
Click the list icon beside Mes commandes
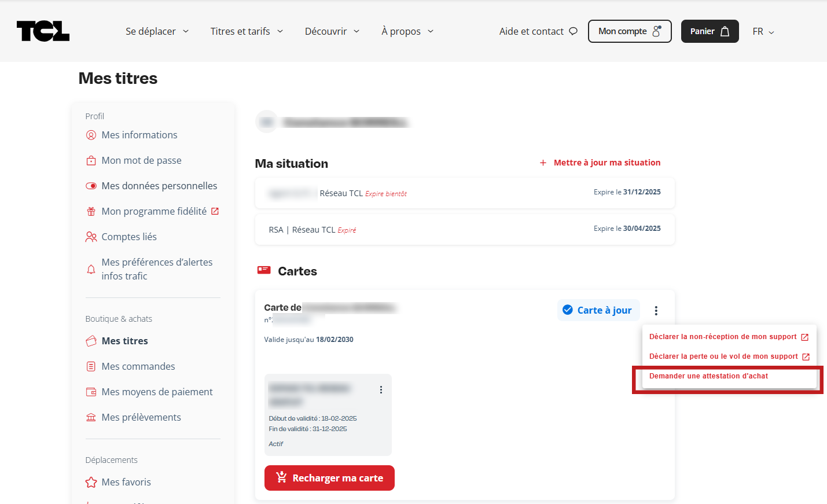[91, 366]
